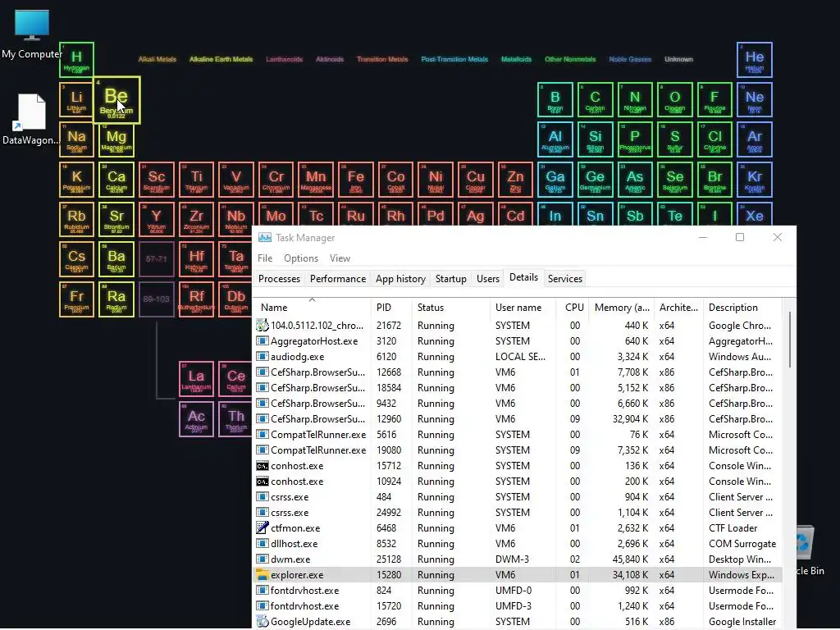Click the Actinium (Ac) element tile

196,419
